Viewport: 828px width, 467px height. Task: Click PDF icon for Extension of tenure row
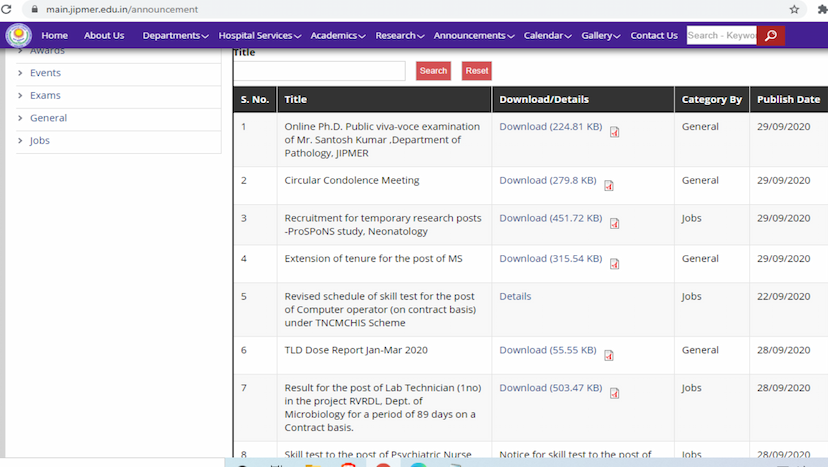coord(615,264)
